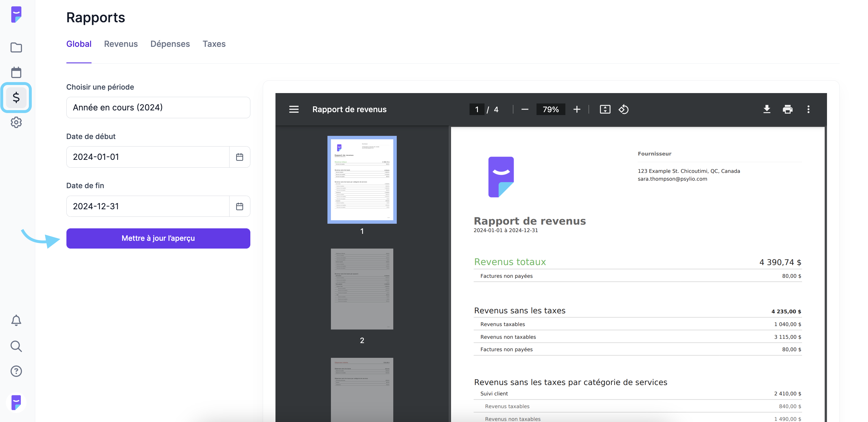Rotate the PDF counterclockwise
Image resolution: width=868 pixels, height=422 pixels.
(623, 109)
